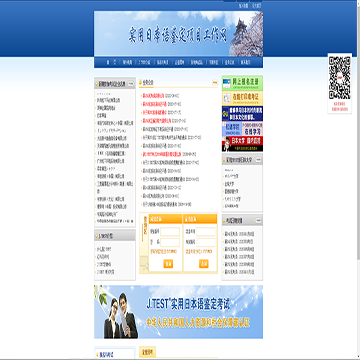Viewport: 360px width, 360px height.
Task: Focus the first input in the login box
Action: [x=170, y=231]
